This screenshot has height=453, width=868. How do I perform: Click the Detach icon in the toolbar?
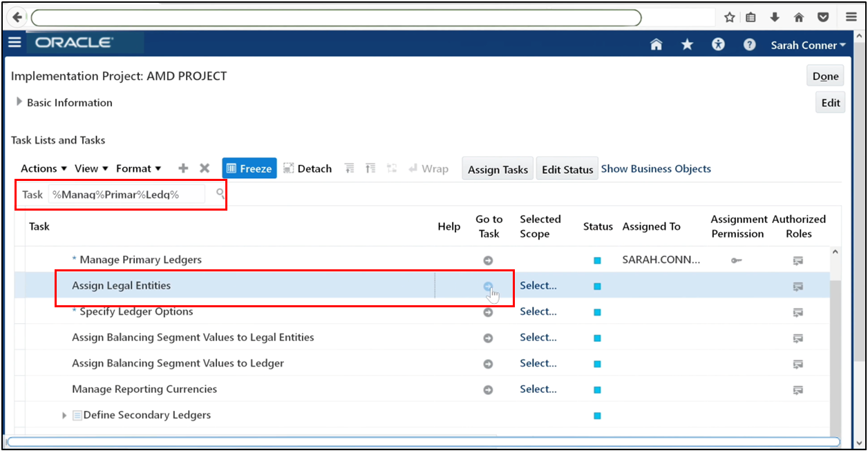pyautogui.click(x=307, y=168)
